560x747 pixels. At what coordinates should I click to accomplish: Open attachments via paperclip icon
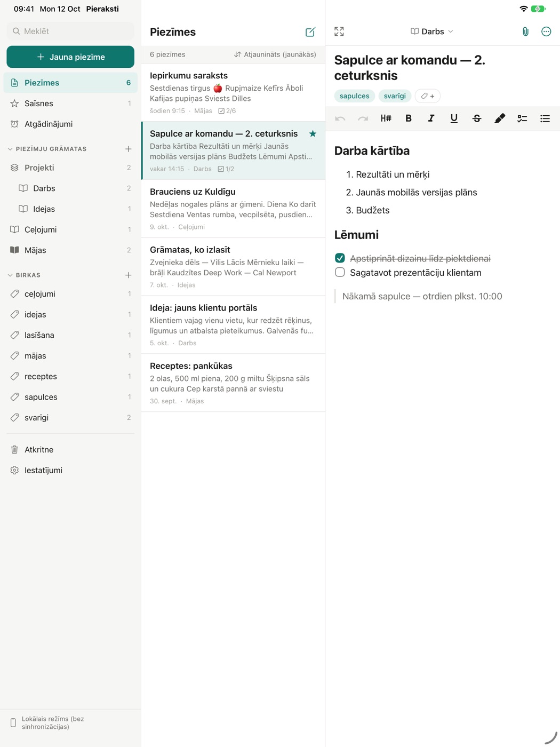[x=525, y=31]
